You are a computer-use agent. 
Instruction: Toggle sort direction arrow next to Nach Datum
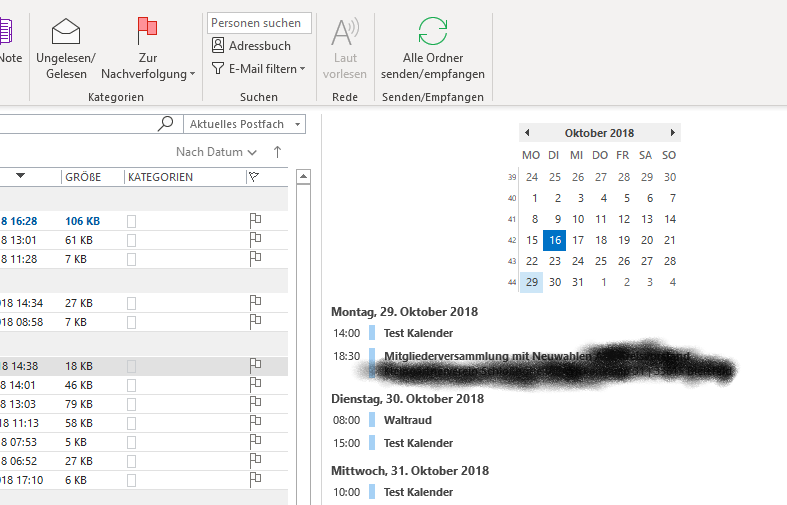[278, 152]
